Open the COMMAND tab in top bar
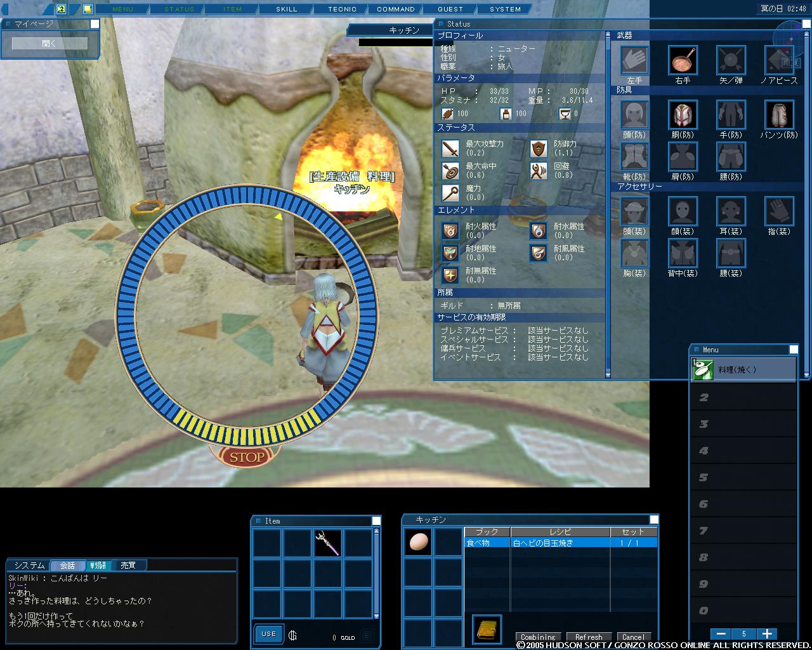Image resolution: width=812 pixels, height=650 pixels. (396, 9)
